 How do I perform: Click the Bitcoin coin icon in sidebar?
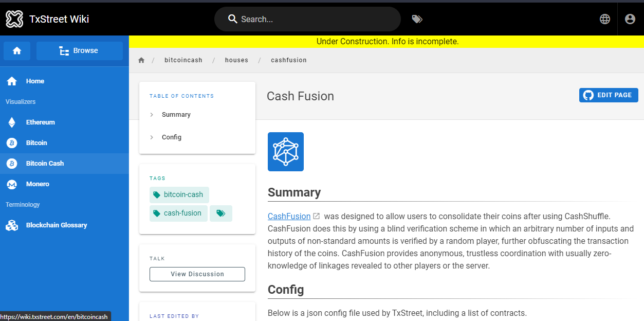12,143
